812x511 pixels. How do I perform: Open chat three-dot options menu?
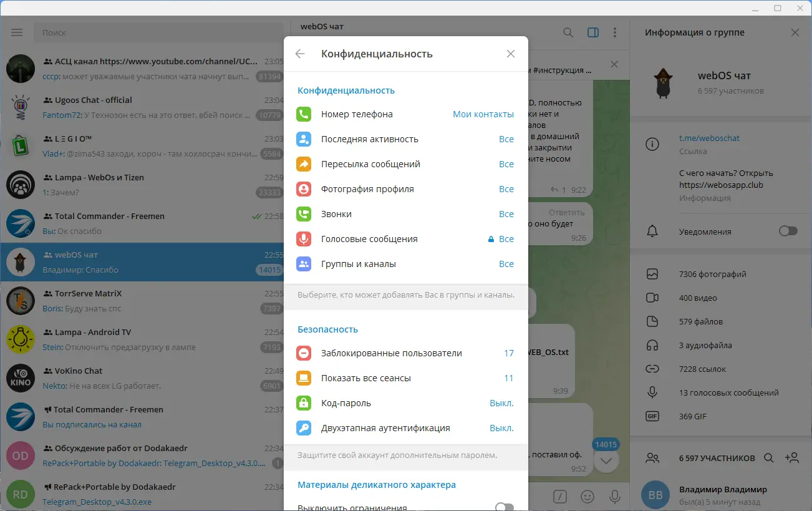tap(615, 32)
